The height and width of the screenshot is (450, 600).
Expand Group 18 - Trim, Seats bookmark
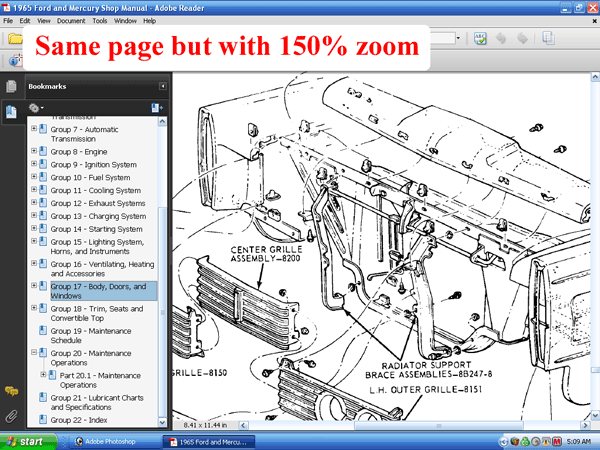point(34,308)
